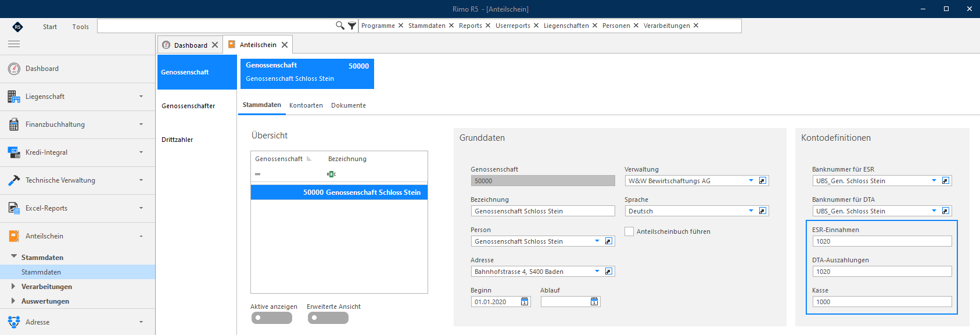Click the search magnifier icon

click(x=340, y=26)
